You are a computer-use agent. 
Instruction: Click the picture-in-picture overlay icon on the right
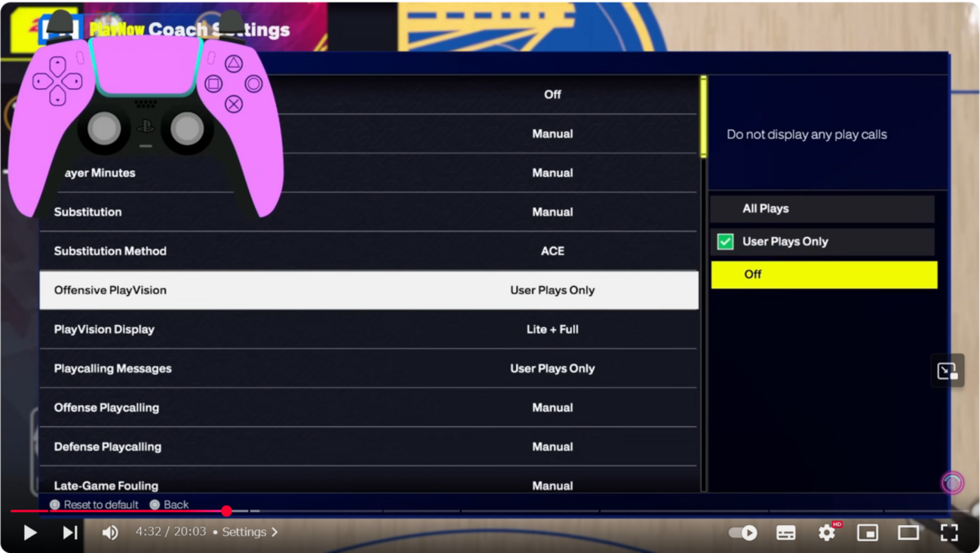pyautogui.click(x=948, y=371)
